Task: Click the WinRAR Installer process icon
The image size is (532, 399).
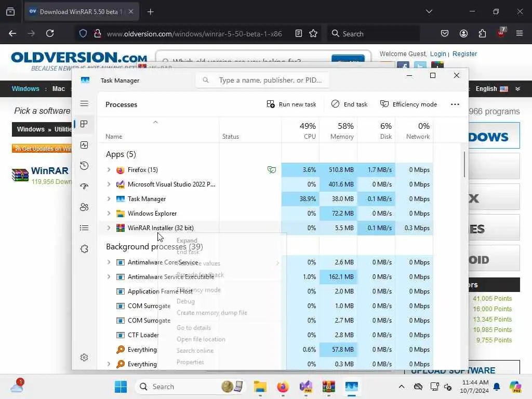Action: coord(120,228)
